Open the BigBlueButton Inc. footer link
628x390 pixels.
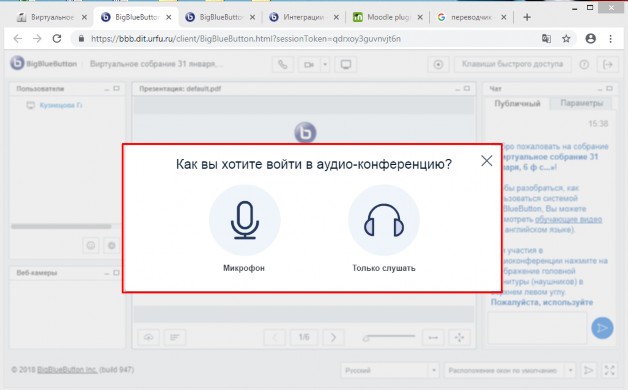67,370
